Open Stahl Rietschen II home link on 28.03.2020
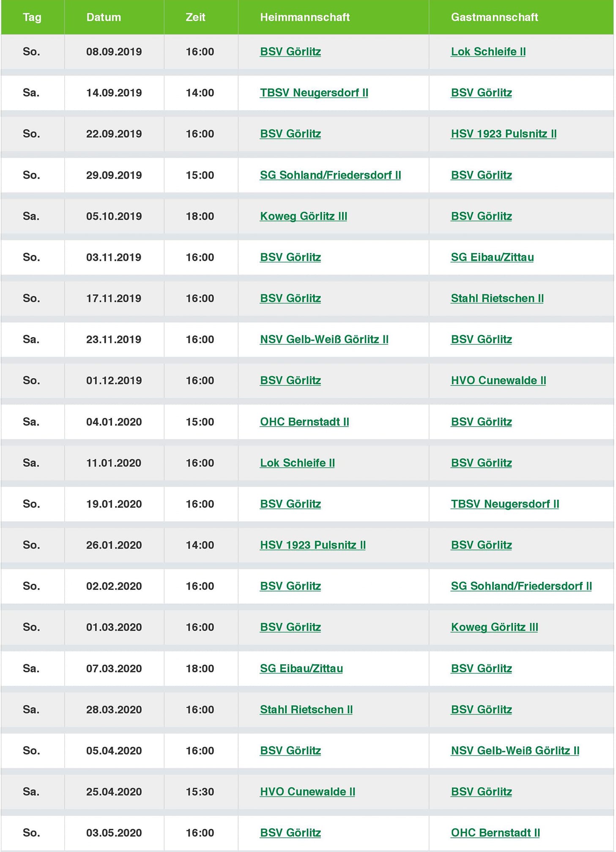The height and width of the screenshot is (852, 616). point(306,709)
